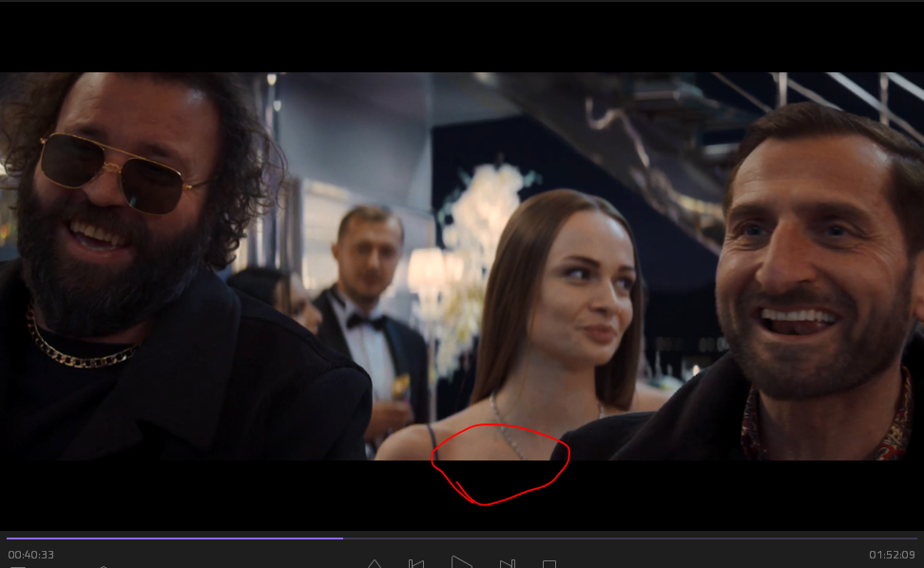Skip to the previous track icon
This screenshot has height=568, width=924.
click(415, 563)
